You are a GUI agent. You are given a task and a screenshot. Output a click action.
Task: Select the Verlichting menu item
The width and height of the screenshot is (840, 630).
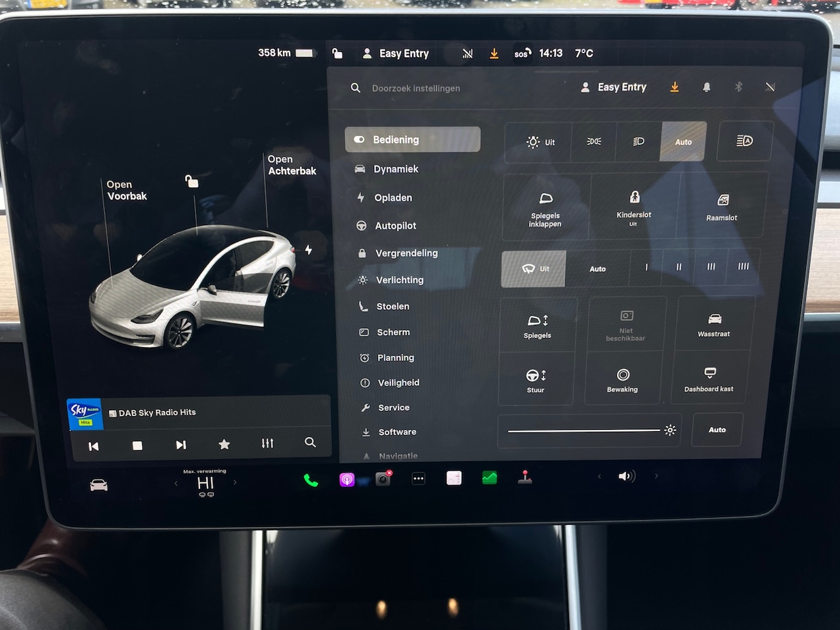click(399, 280)
